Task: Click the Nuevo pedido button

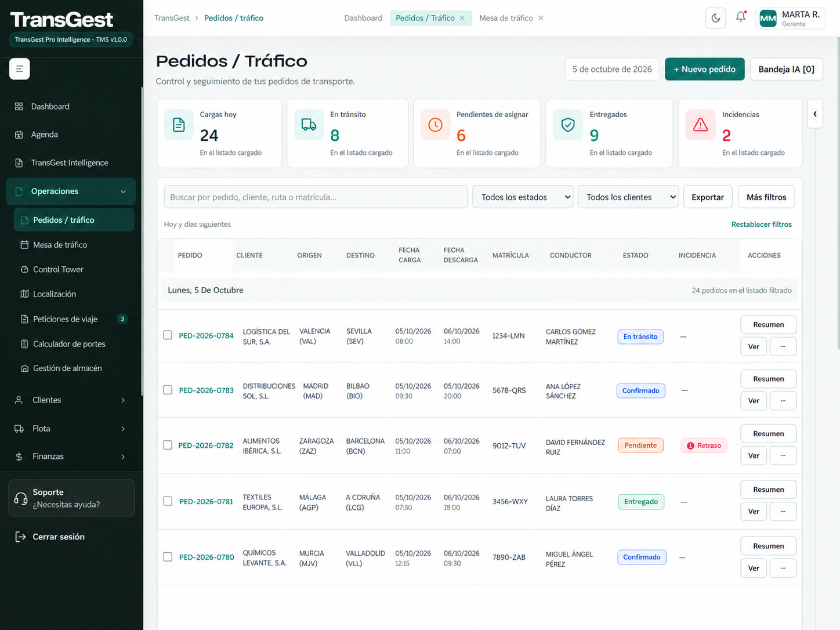Action: pos(704,69)
